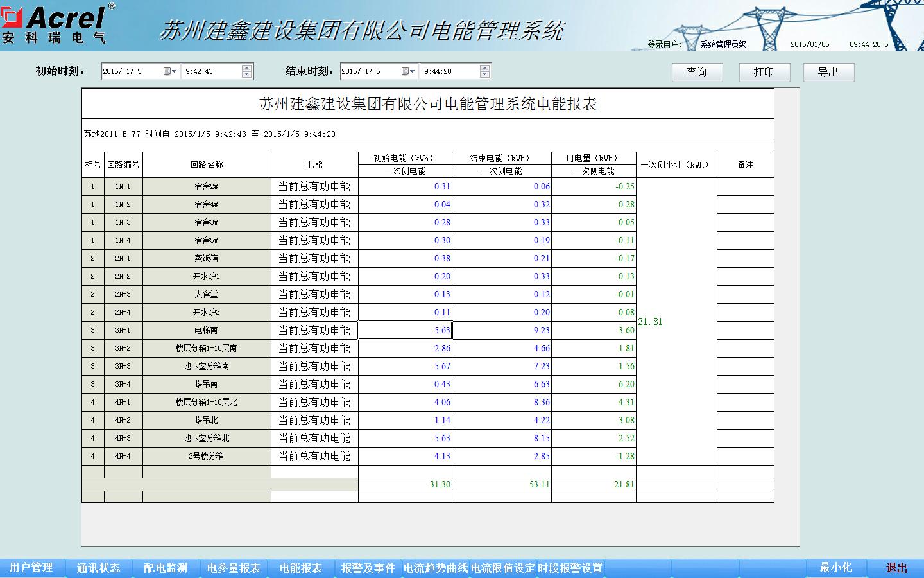Click the 备注 column header
Viewport: 924px width, 578px height.
(746, 165)
